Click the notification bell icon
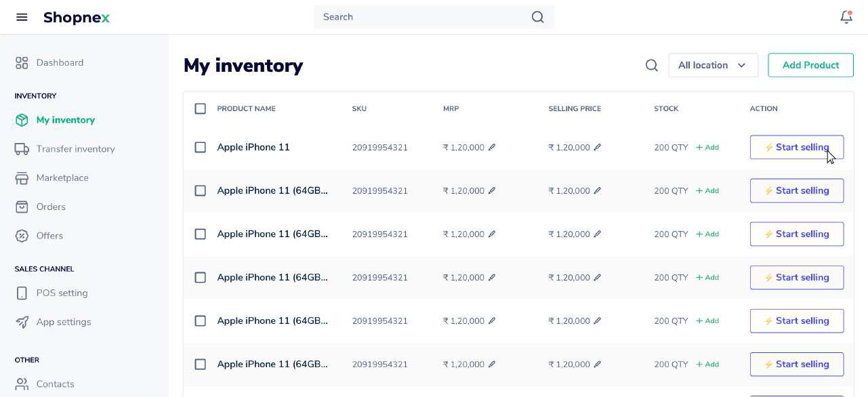Image resolution: width=868 pixels, height=397 pixels. (x=846, y=17)
